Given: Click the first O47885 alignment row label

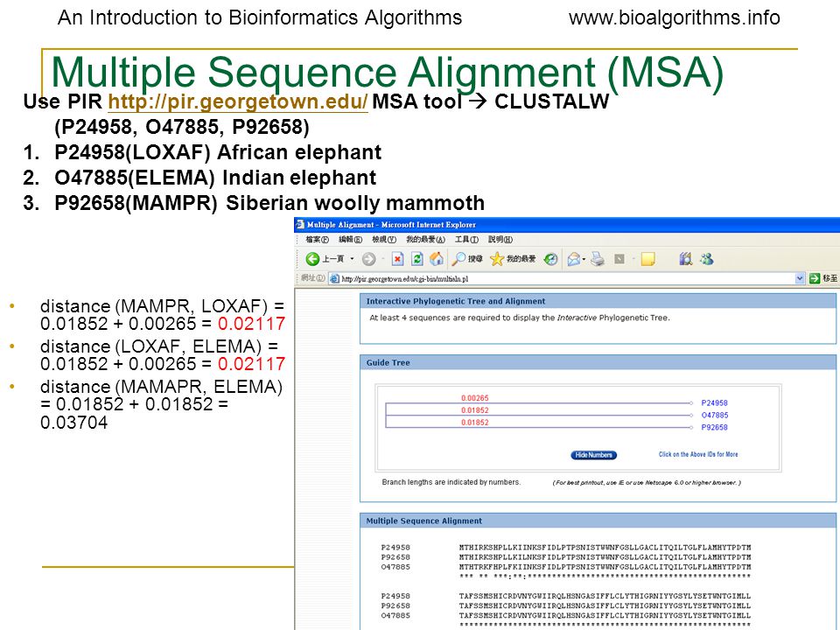Looking at the screenshot, I should [x=395, y=567].
